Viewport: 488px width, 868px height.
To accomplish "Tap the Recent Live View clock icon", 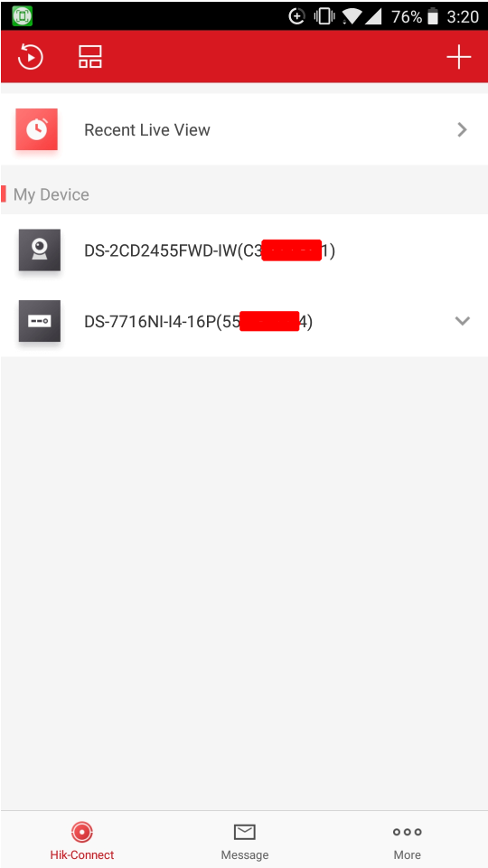I will 36,129.
